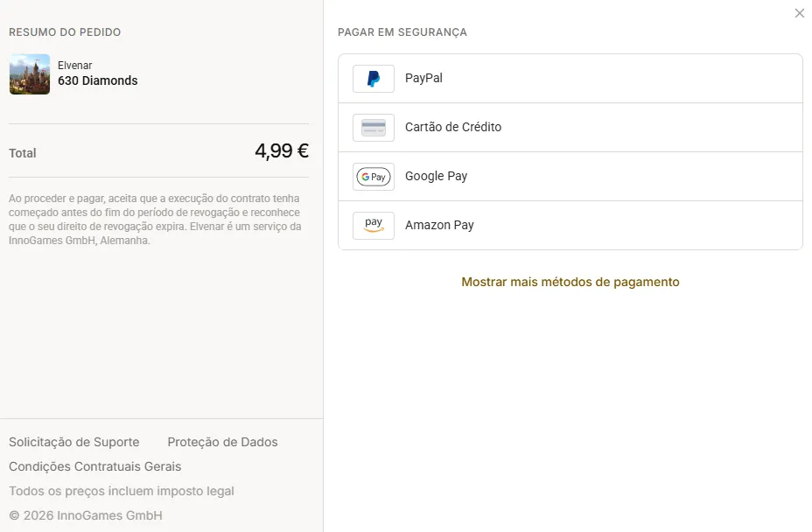Click the PayPal logo icon
Screen dimensions: 812x532
point(374,79)
